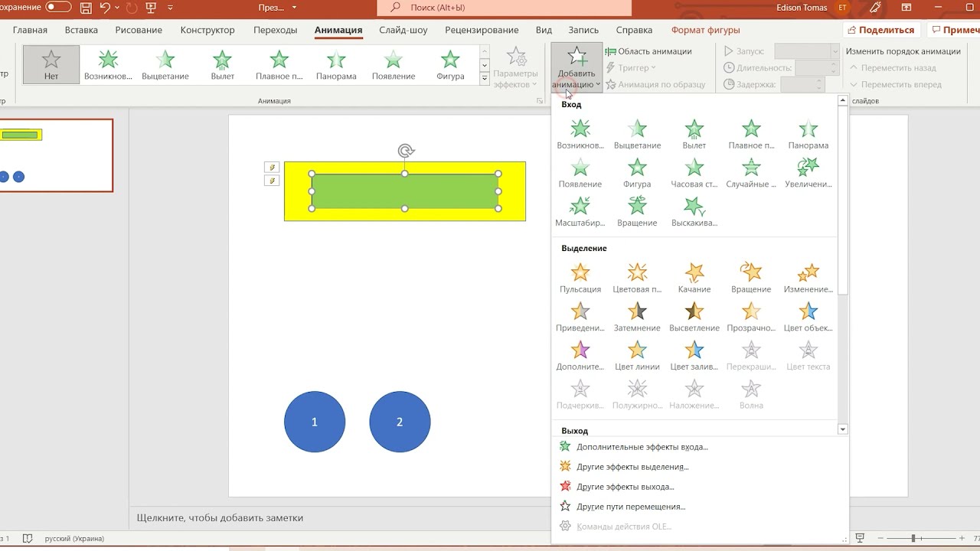Open the Триггер dropdown
This screenshot has width=980, height=551.
pyautogui.click(x=632, y=68)
